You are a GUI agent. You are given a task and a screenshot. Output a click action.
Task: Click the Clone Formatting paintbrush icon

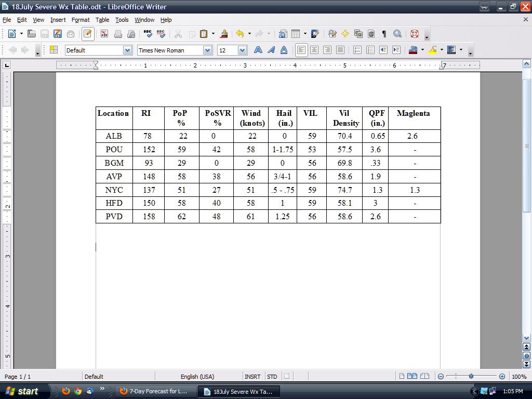pos(224,34)
